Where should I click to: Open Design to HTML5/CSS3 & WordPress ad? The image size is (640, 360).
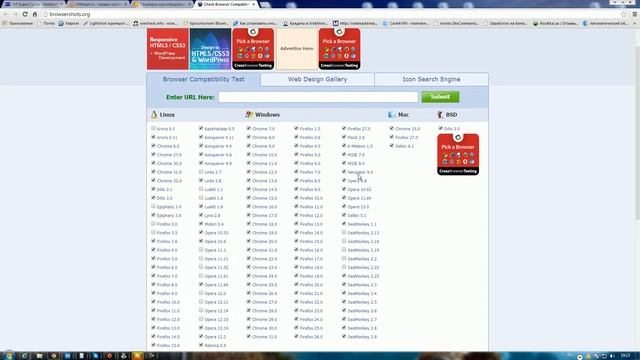[x=210, y=49]
